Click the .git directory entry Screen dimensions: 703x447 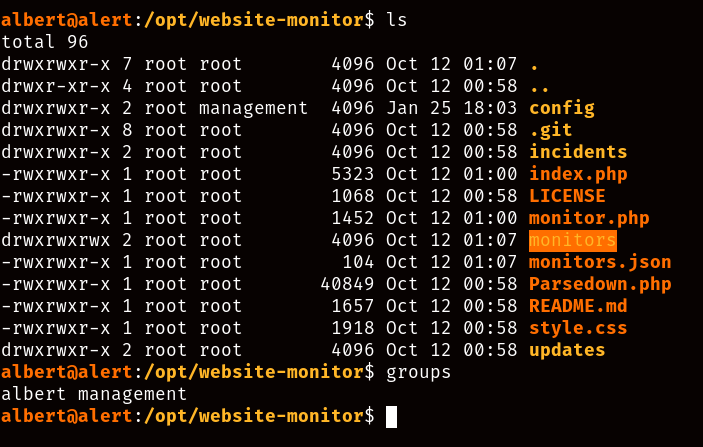[x=551, y=130]
